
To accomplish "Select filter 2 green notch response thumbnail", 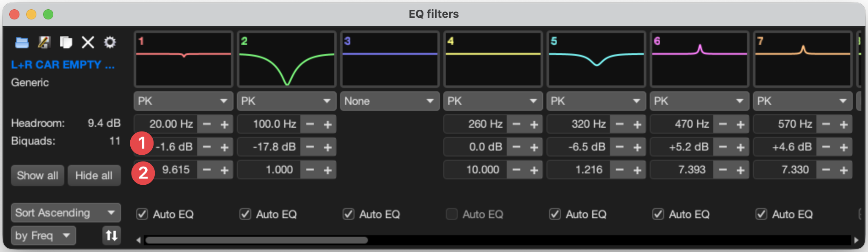I will pyautogui.click(x=287, y=59).
